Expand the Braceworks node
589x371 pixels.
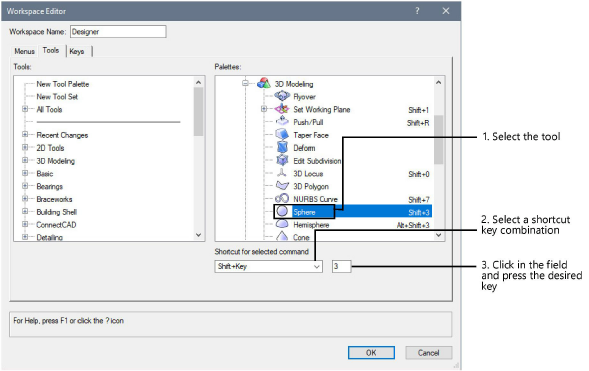(25, 198)
